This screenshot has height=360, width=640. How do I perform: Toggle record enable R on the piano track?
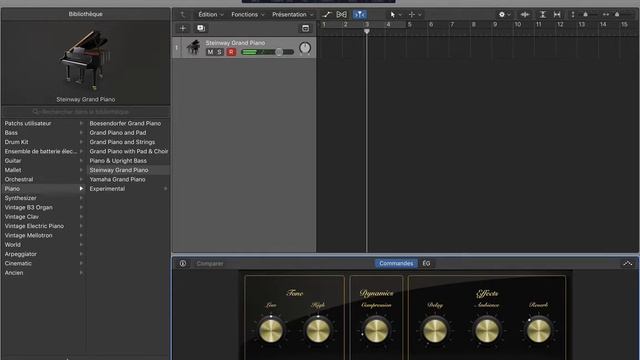coord(231,52)
